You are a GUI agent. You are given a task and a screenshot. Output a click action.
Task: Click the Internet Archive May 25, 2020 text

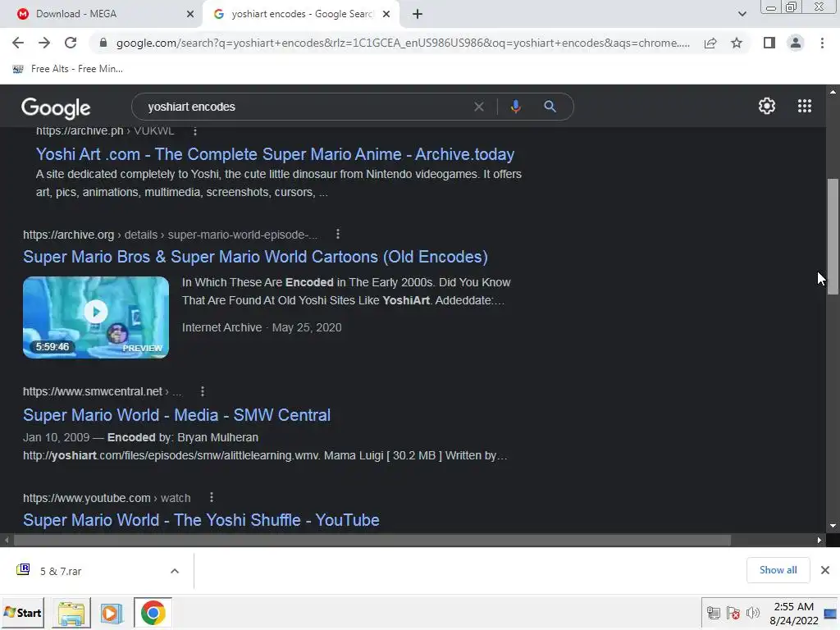pos(262,327)
